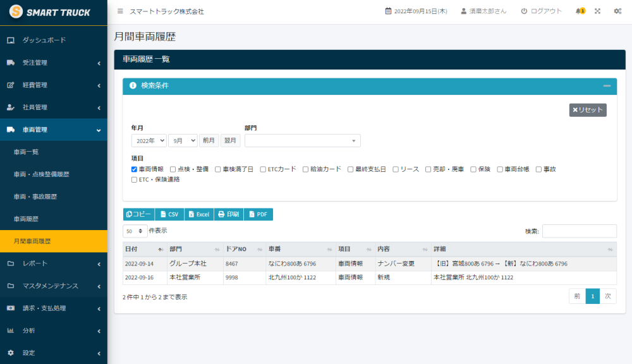Viewport: 632px width, 364px height.
Task: Open the 2022年 year dropdown
Action: click(149, 141)
